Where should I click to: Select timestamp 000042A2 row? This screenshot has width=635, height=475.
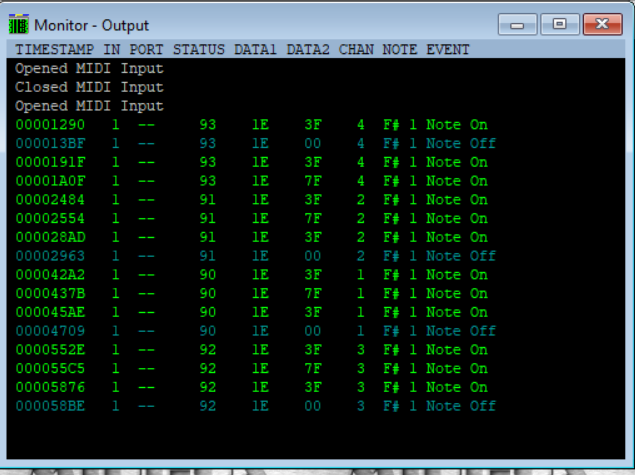(x=251, y=275)
